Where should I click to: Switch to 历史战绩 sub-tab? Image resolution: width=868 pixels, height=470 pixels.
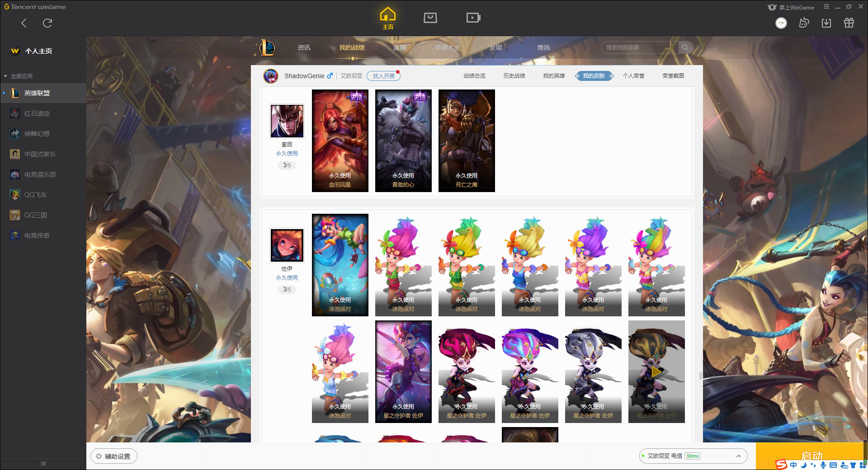tap(514, 76)
